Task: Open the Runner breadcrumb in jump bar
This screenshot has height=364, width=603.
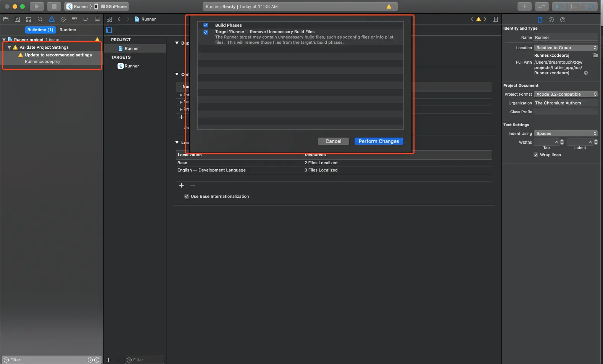Action: 145,19
